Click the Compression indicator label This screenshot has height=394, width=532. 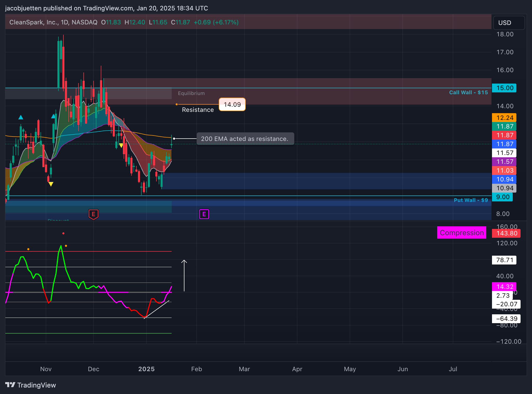(462, 233)
